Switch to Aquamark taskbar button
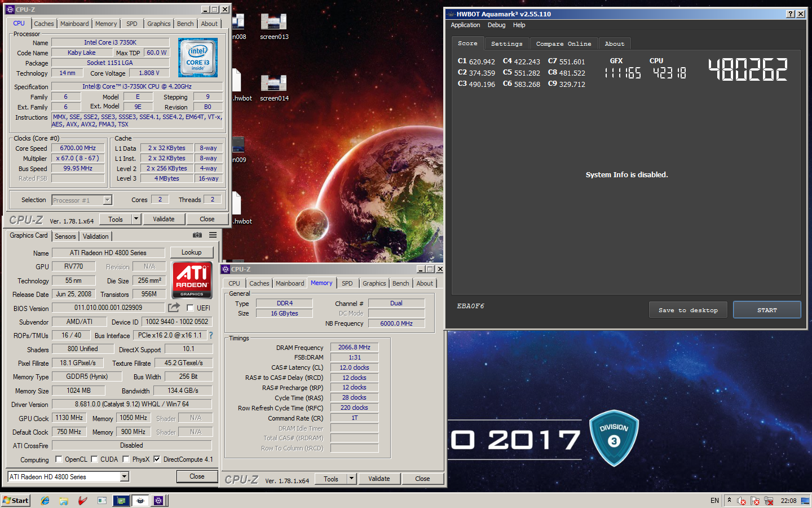Screen dimensions: 812x508 coord(140,501)
